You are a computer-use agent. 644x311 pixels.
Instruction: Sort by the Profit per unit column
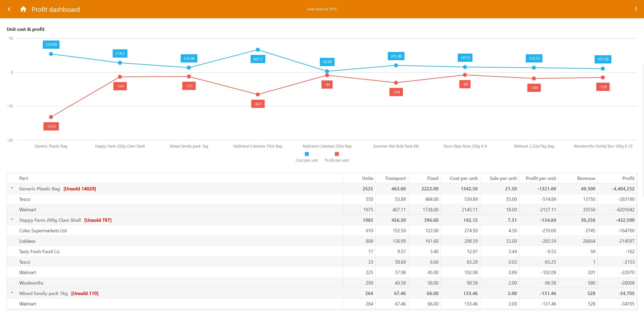pos(540,178)
